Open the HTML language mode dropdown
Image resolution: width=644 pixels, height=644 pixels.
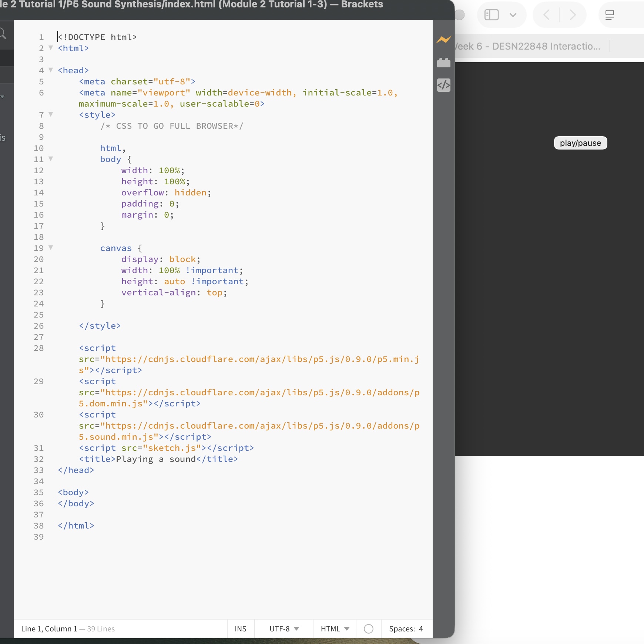point(335,629)
